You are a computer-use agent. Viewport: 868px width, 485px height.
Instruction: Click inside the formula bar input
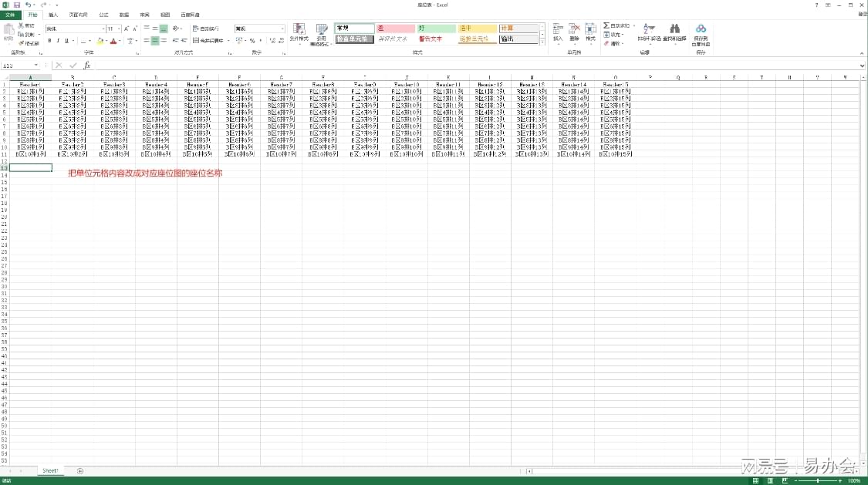click(x=475, y=66)
